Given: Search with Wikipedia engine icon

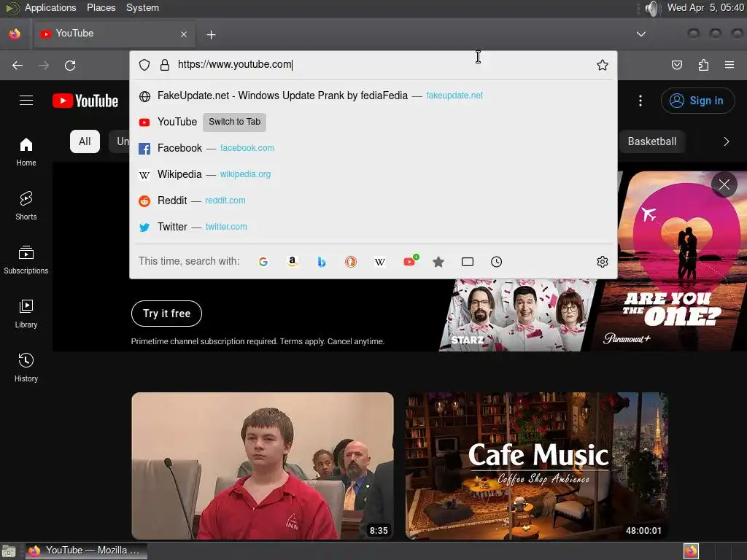Looking at the screenshot, I should point(379,262).
